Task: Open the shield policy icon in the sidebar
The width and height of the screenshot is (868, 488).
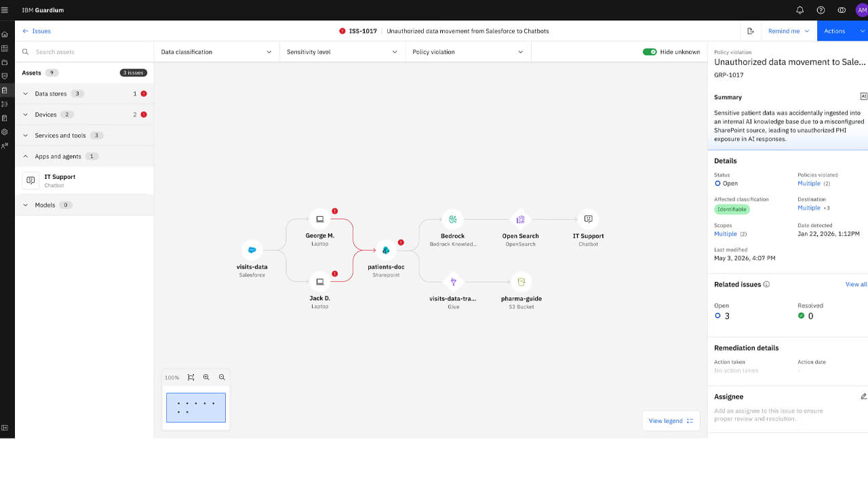Action: click(x=5, y=76)
